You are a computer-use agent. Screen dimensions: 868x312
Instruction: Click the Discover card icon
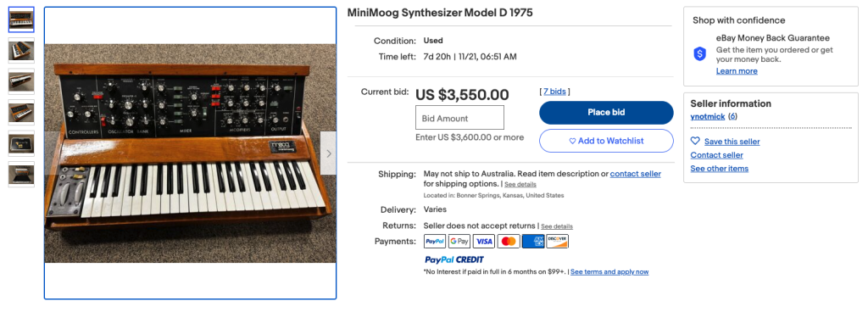point(558,241)
